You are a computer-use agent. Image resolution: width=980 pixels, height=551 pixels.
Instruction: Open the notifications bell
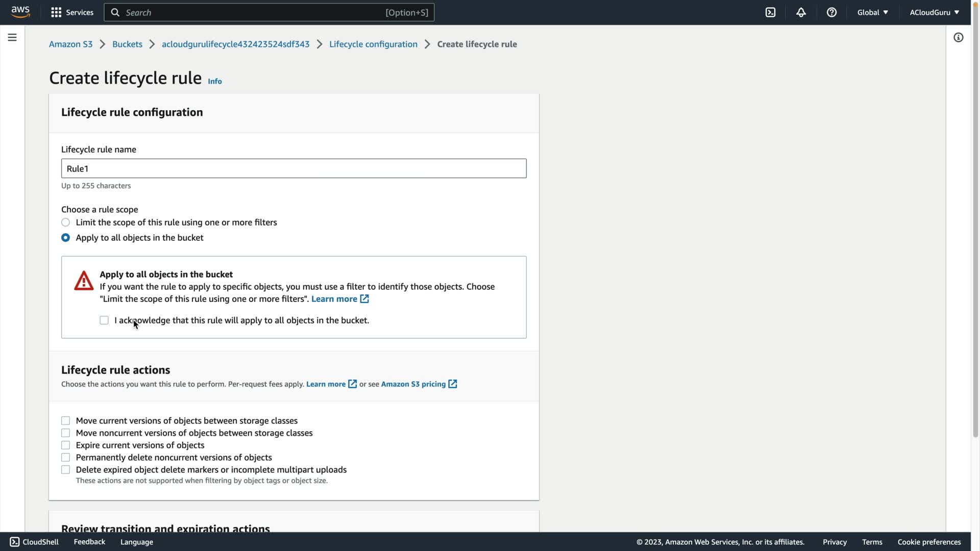[x=801, y=12]
